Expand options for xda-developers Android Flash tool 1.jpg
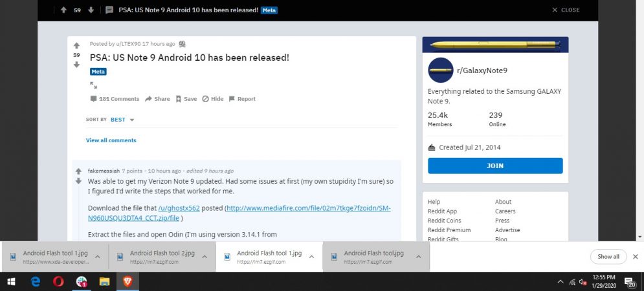 coord(98,257)
